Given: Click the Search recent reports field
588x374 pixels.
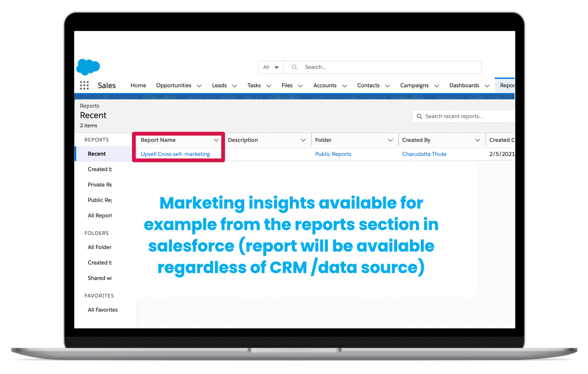Looking at the screenshot, I should pyautogui.click(x=463, y=116).
